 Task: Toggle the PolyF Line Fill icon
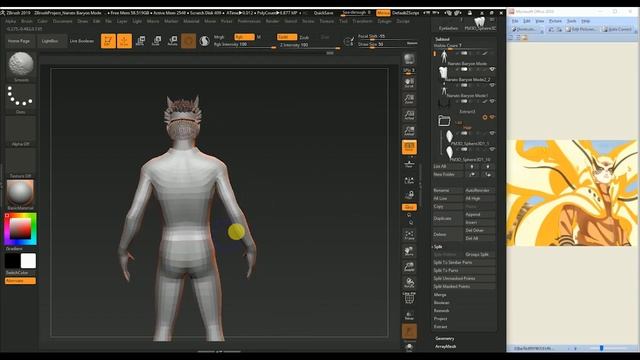click(409, 298)
